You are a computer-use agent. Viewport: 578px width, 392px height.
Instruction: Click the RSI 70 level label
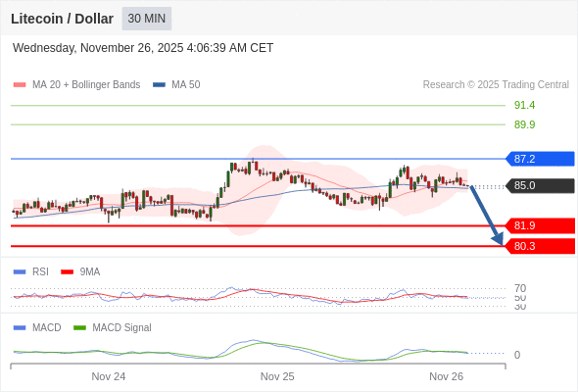coord(520,288)
